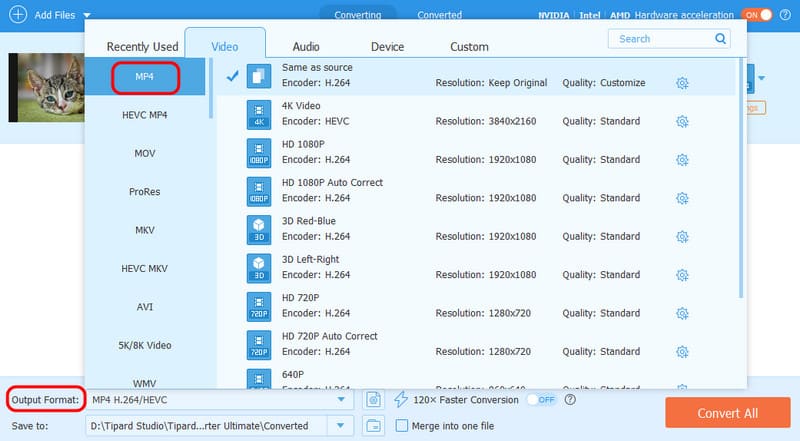Check Merge into one file

(x=402, y=426)
